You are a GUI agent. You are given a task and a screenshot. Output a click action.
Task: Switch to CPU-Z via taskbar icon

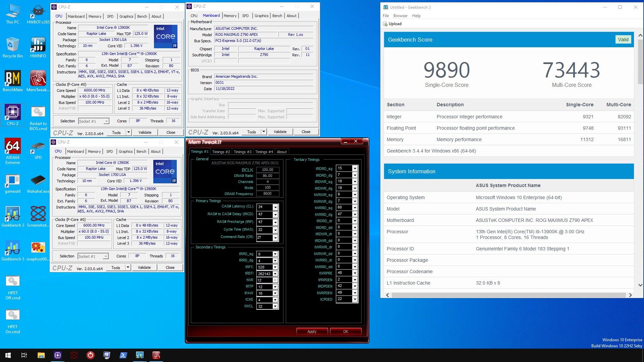(x=57, y=355)
